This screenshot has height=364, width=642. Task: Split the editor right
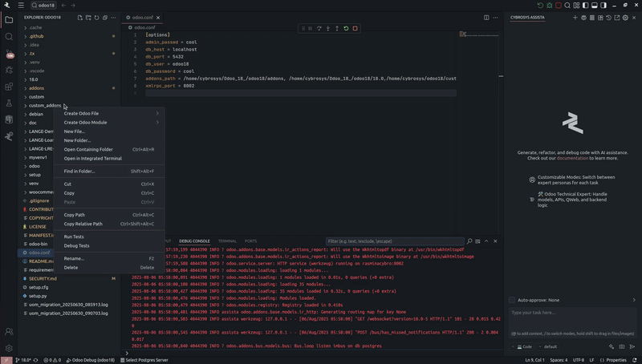(486, 18)
